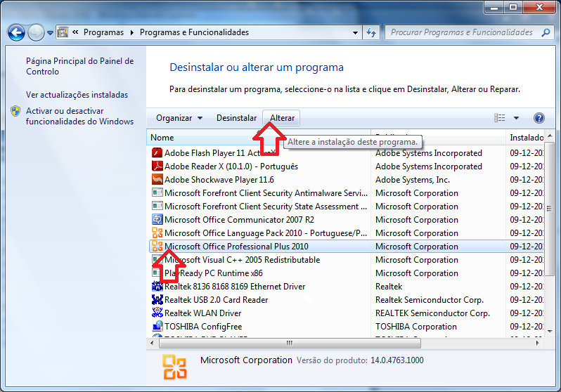Sort by the Instalado column header
This screenshot has width=561, height=392.
[526, 138]
